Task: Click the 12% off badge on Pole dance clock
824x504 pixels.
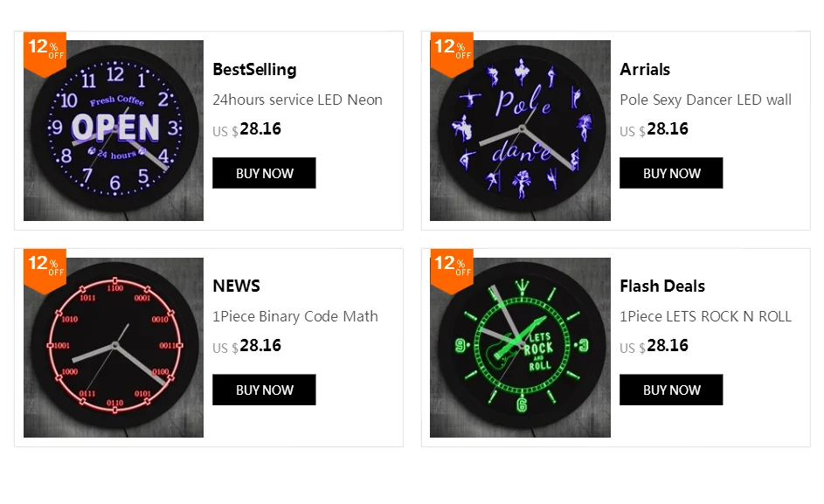Action: pos(452,48)
